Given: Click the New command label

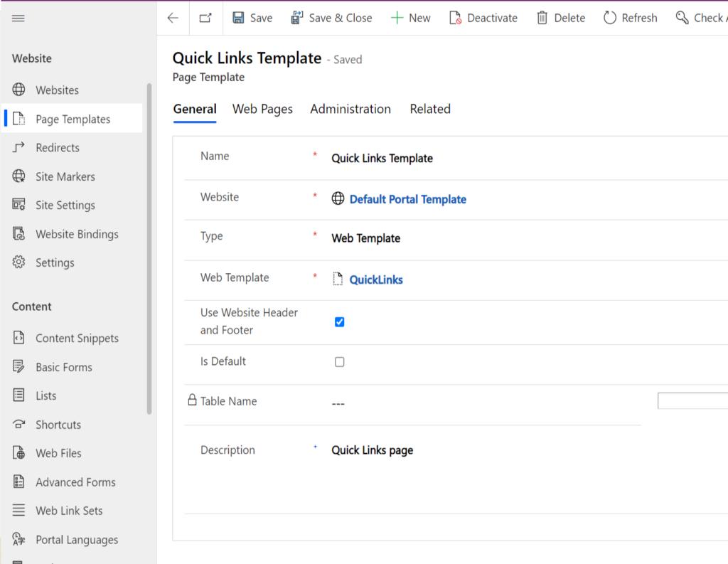Looking at the screenshot, I should coord(419,18).
